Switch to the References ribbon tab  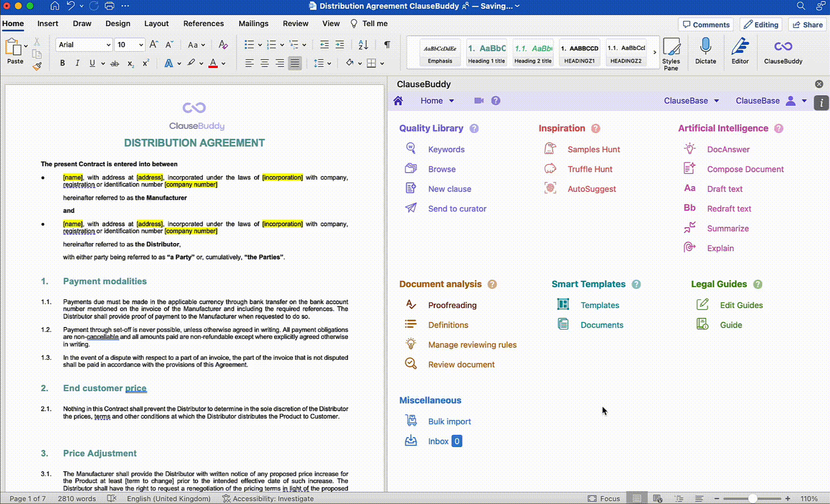tap(203, 24)
